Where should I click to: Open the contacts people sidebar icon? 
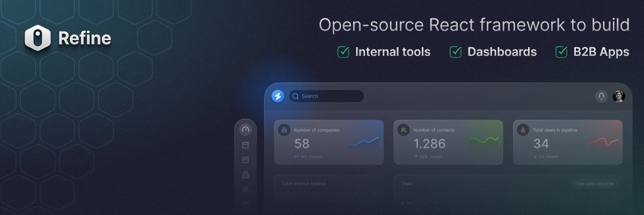pos(246,190)
